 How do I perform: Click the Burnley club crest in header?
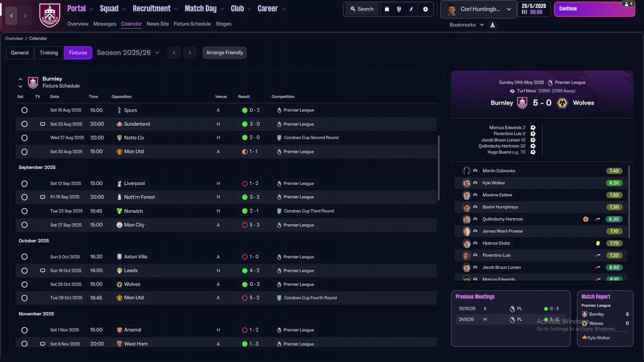pyautogui.click(x=49, y=15)
